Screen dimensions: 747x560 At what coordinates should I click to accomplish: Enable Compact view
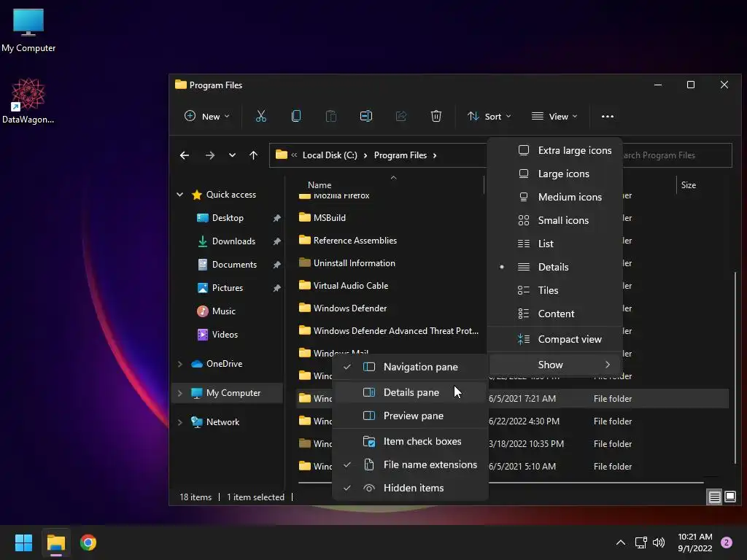pyautogui.click(x=555, y=340)
